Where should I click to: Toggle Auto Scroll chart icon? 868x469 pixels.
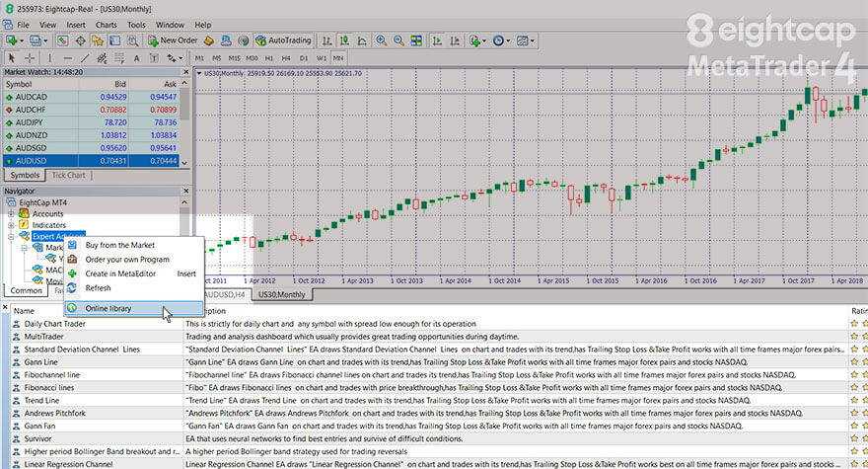pos(437,40)
